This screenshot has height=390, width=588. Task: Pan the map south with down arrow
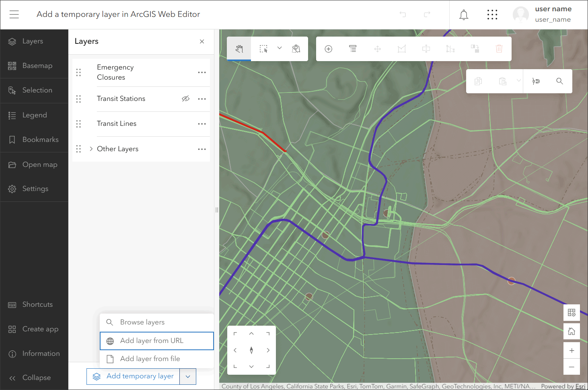[251, 367]
